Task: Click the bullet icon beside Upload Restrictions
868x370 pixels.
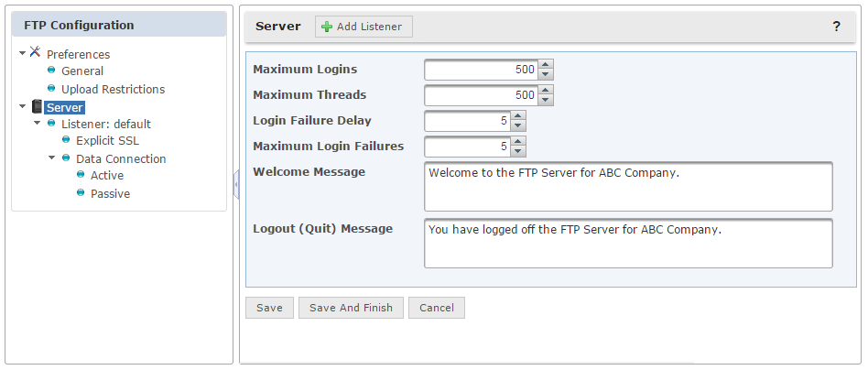Action: click(x=51, y=88)
